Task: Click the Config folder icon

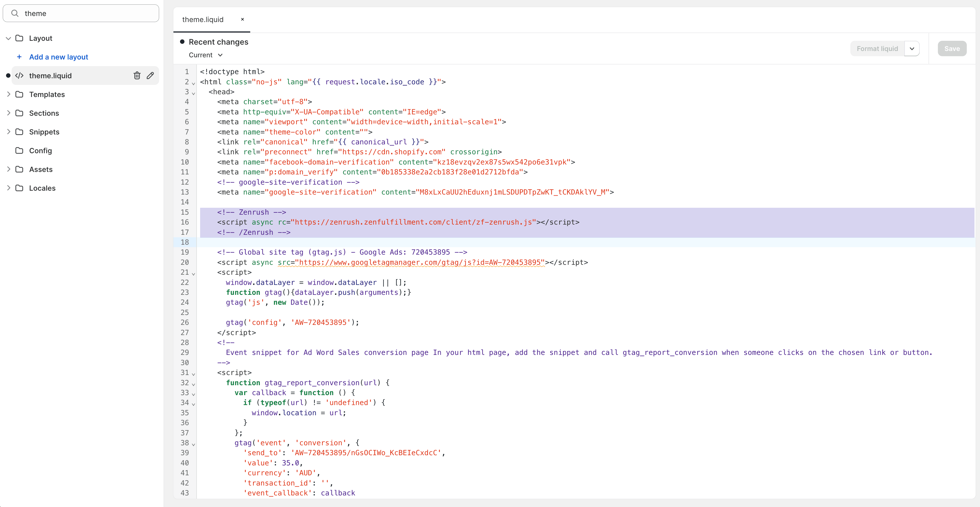Action: pos(19,150)
